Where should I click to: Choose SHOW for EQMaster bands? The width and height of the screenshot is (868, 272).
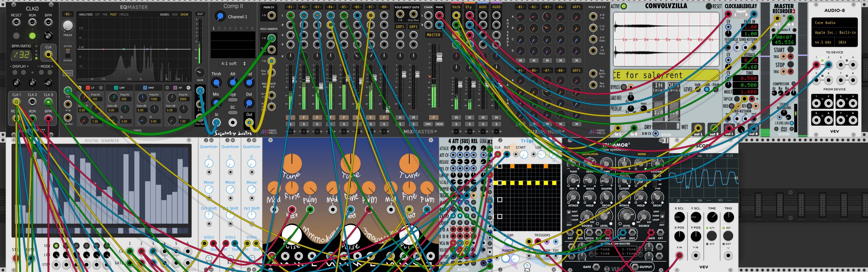point(184,15)
